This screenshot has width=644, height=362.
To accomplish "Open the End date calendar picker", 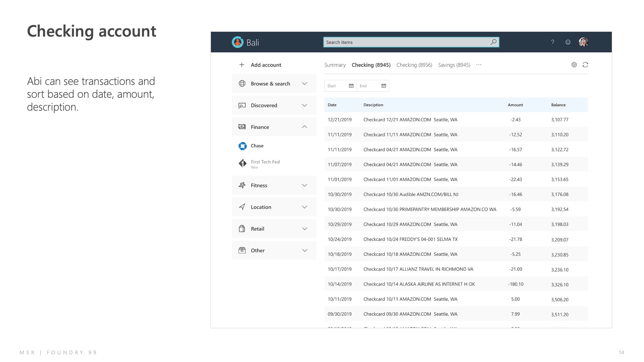I will (x=384, y=86).
